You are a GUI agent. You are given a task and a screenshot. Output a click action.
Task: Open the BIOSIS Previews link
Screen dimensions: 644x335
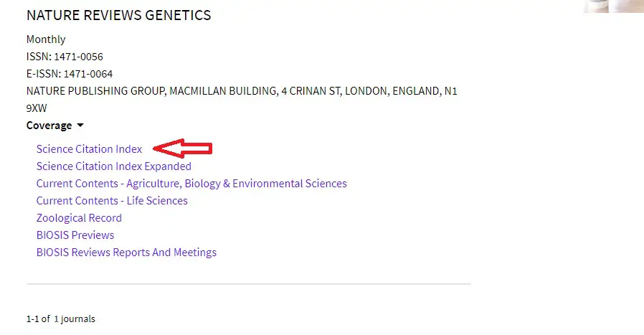[75, 235]
